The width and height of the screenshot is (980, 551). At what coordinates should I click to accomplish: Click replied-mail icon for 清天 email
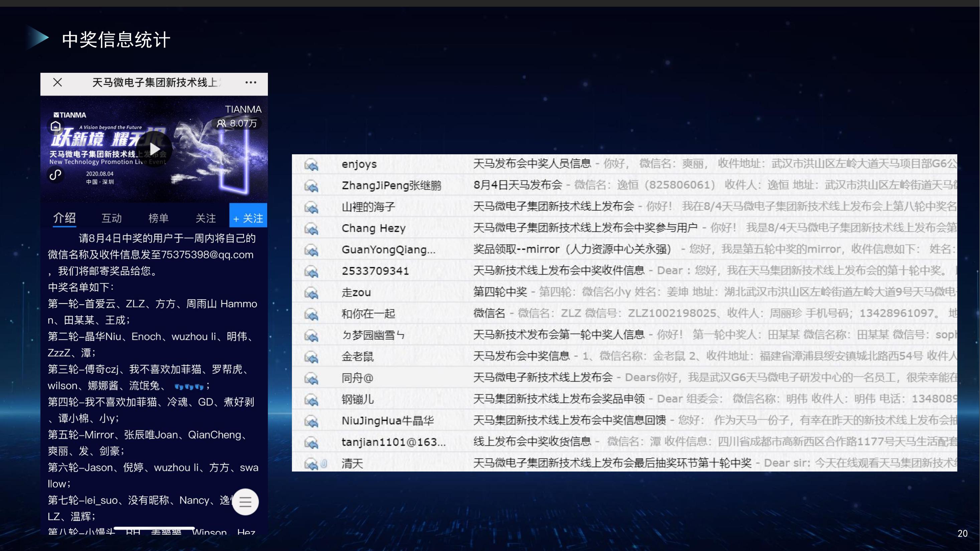(311, 464)
